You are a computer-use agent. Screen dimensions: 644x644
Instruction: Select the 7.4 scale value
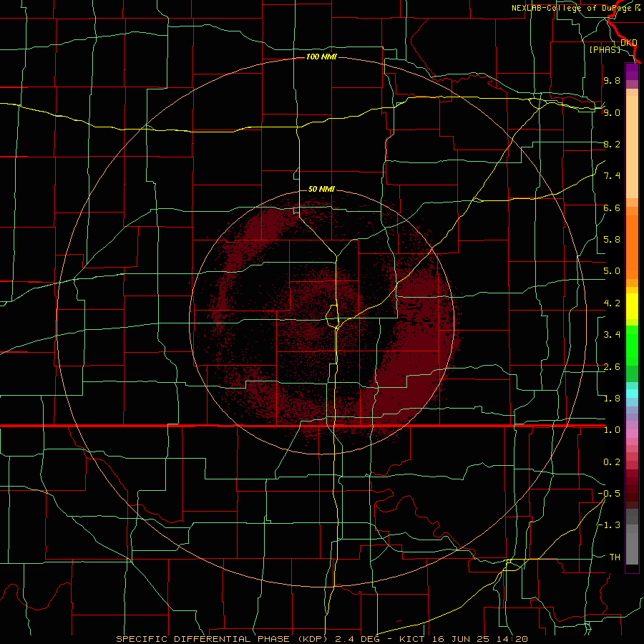click(x=612, y=176)
